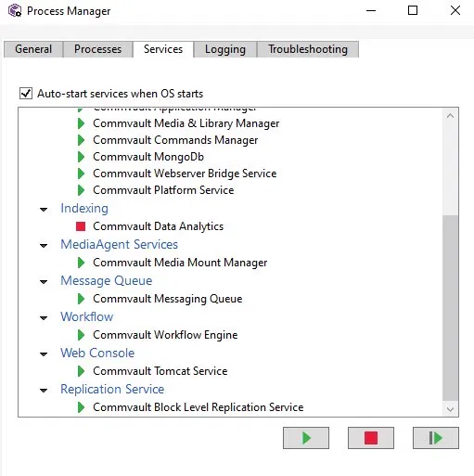Select Commvault Platform Service entry
This screenshot has height=476, width=474.
163,190
